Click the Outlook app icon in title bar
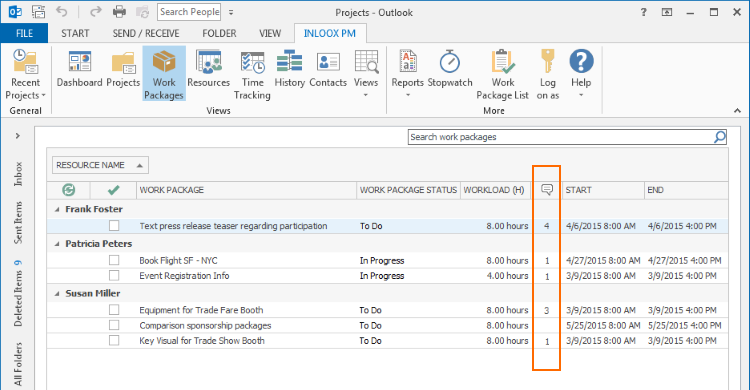The width and height of the screenshot is (750, 390). pos(15,12)
